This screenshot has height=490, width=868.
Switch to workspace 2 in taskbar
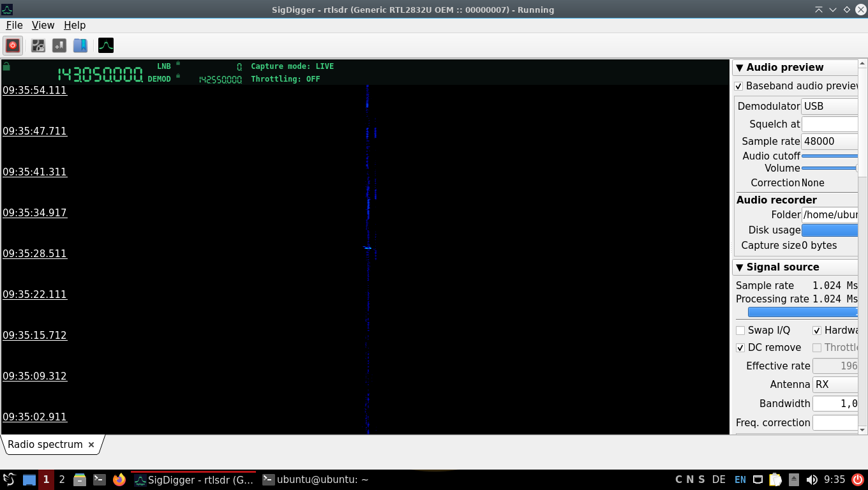point(62,480)
